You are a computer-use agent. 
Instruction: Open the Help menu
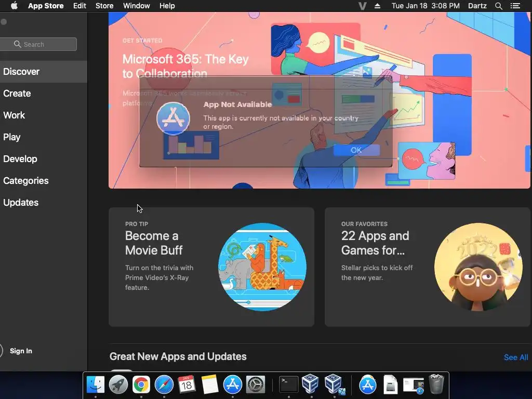[x=167, y=6]
